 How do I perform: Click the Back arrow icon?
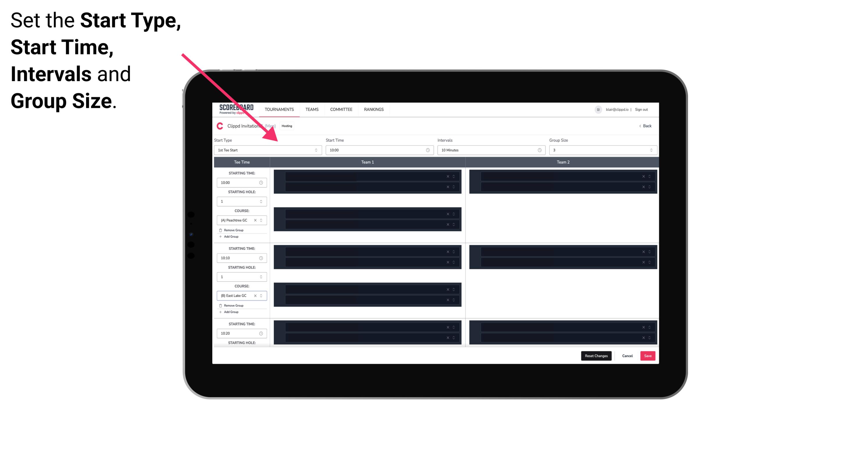[x=639, y=126]
